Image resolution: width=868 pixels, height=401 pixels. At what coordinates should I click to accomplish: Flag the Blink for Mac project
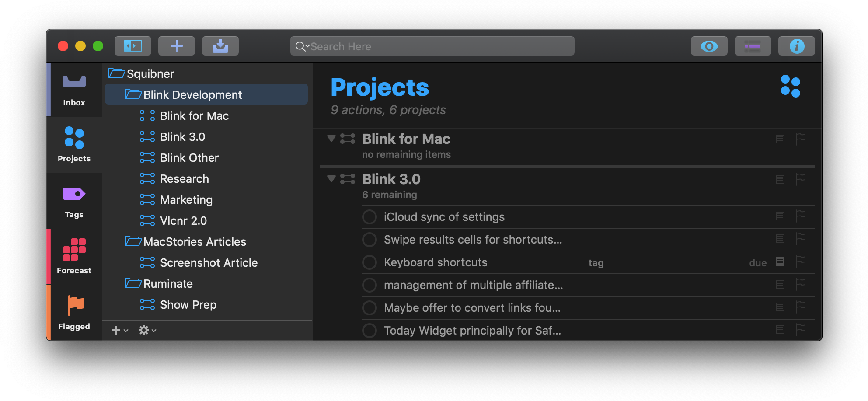[x=801, y=139]
